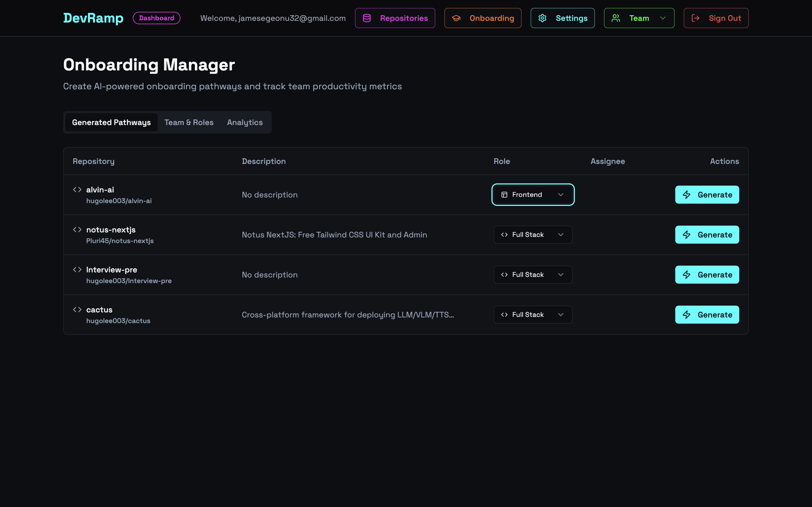
Task: Click the brackets icon beside cactus
Action: tap(77, 310)
